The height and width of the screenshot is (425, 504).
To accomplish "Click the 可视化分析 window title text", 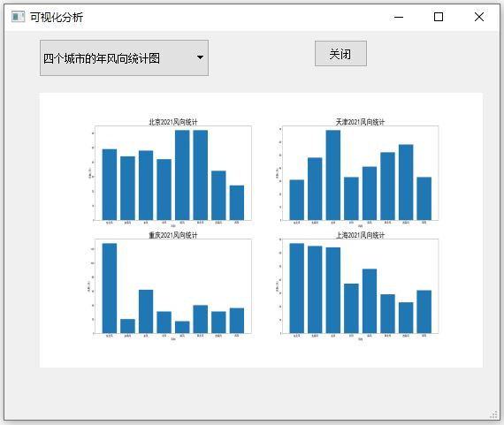I will [57, 17].
